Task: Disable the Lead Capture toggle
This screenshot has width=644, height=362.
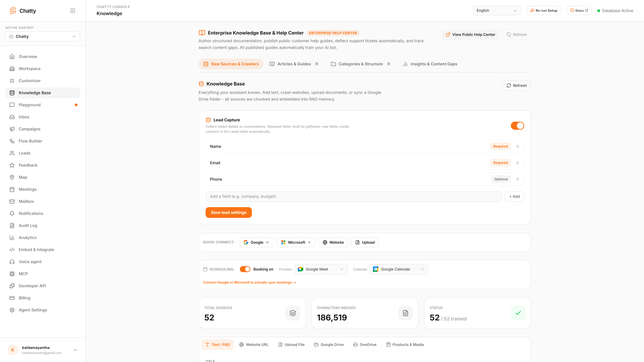Action: point(517,126)
